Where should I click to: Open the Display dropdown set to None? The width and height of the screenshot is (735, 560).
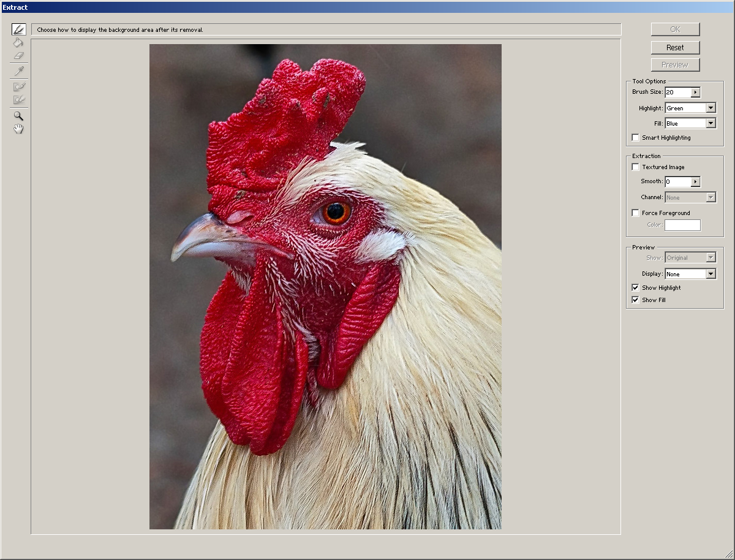(x=690, y=274)
